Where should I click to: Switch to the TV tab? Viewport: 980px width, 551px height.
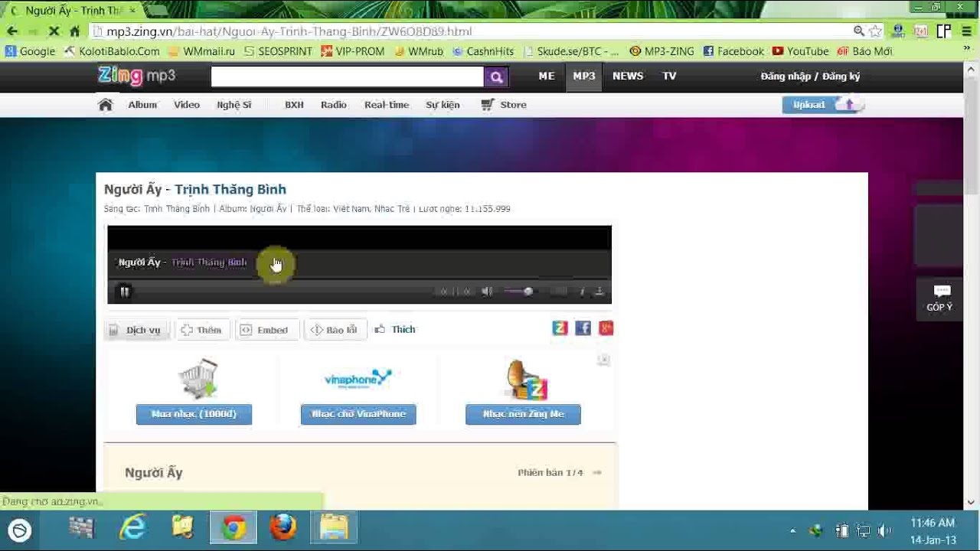pyautogui.click(x=669, y=76)
